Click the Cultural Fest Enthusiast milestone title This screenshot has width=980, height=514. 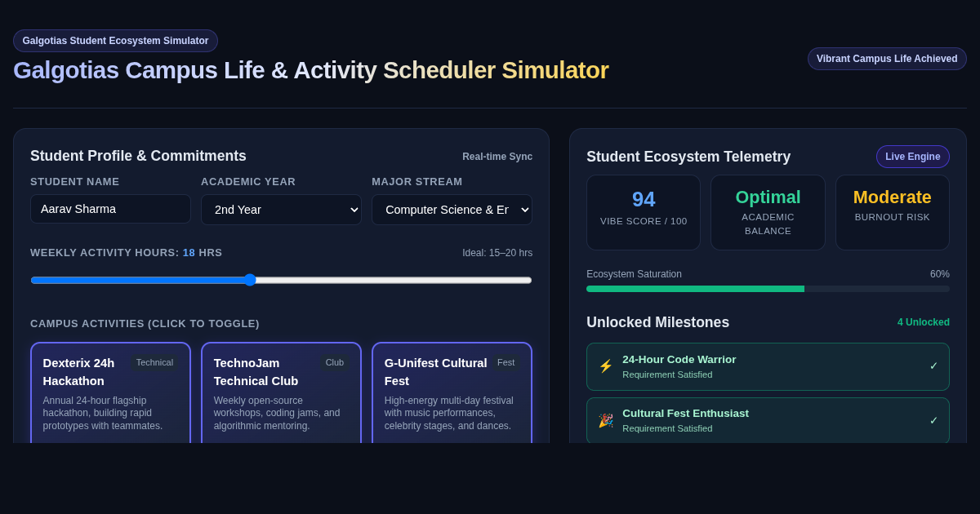click(685, 413)
